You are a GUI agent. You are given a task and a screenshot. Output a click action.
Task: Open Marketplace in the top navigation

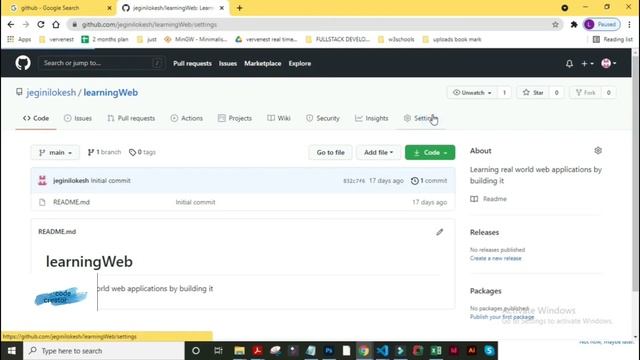(262, 64)
